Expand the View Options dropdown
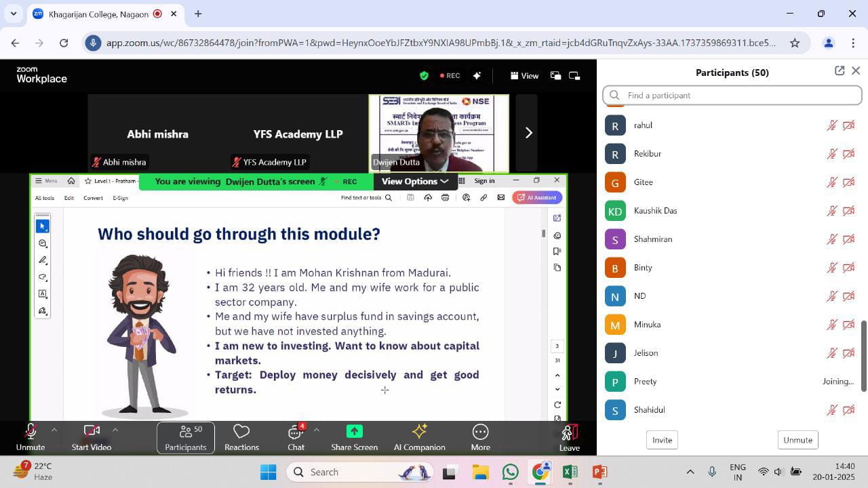Image resolution: width=868 pixels, height=488 pixels. pyautogui.click(x=415, y=181)
